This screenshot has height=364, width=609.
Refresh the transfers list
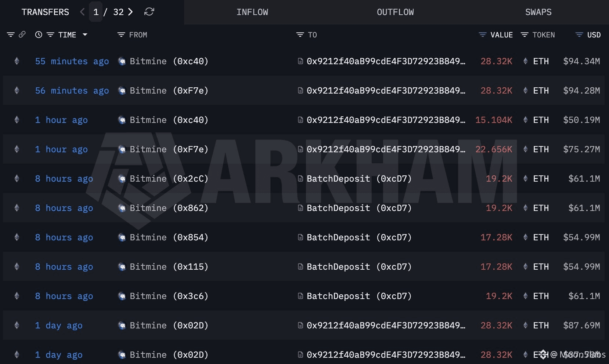point(148,12)
